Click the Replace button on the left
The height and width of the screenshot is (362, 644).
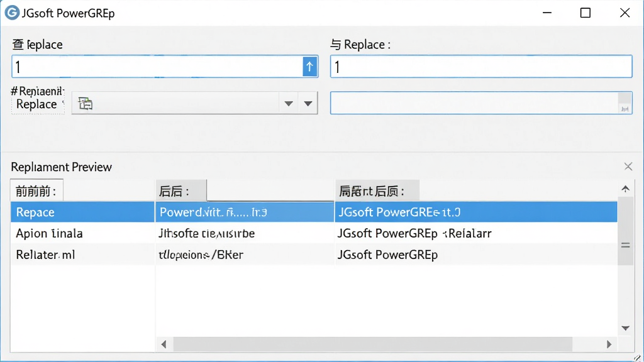(x=37, y=104)
